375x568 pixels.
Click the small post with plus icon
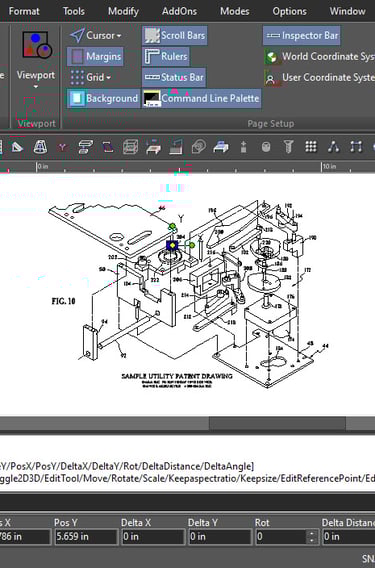(243, 147)
